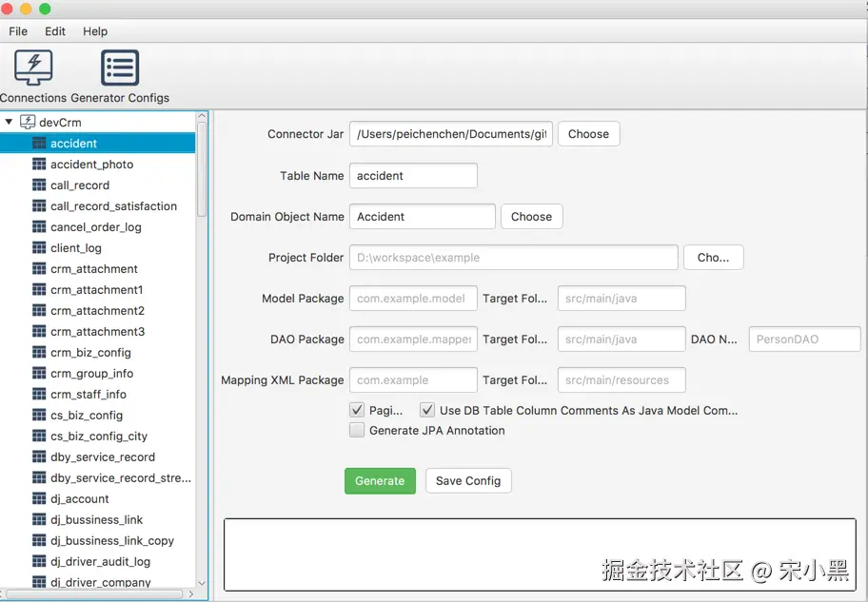
Task: Click tree panel vertical scrollbar down arrow
Action: 202,583
